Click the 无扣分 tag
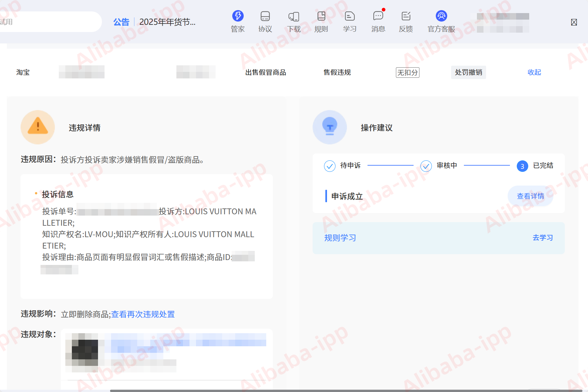The height and width of the screenshot is (392, 588). (408, 72)
